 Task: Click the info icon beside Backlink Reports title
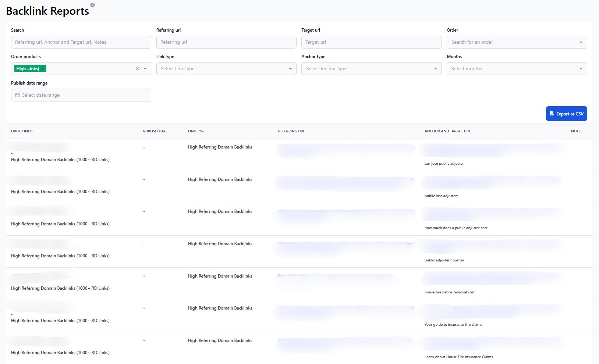pyautogui.click(x=92, y=5)
